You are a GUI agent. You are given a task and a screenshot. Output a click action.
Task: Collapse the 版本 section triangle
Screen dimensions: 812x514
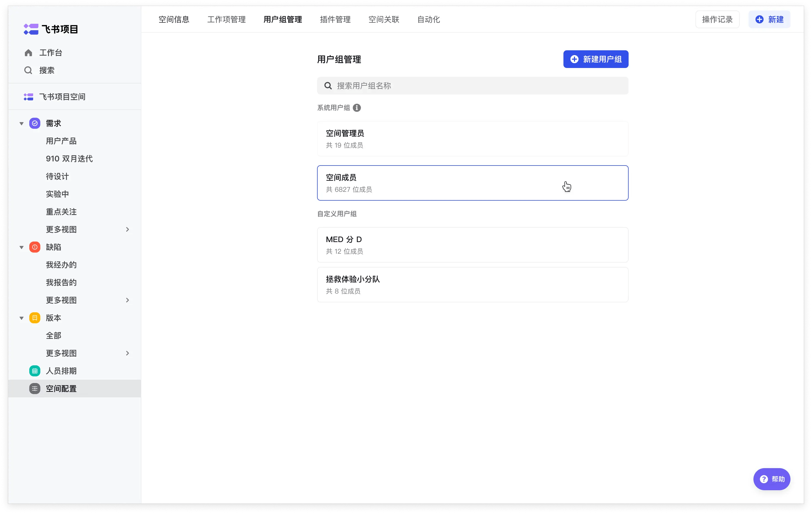click(22, 318)
